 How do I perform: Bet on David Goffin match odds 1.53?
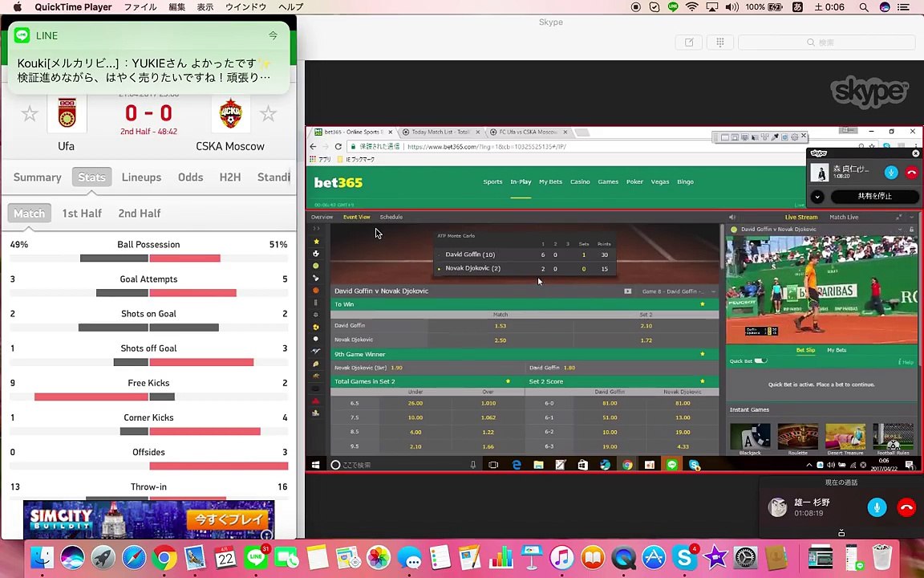tap(500, 326)
